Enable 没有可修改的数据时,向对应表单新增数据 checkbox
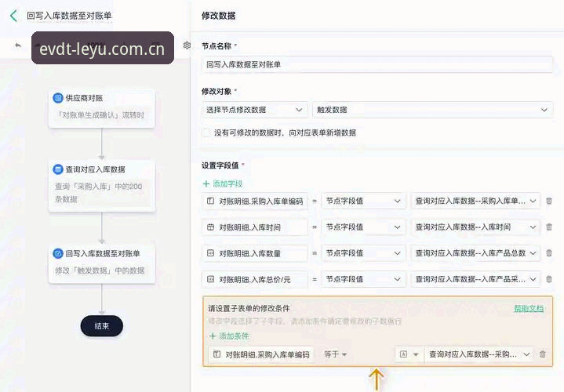 click(206, 132)
